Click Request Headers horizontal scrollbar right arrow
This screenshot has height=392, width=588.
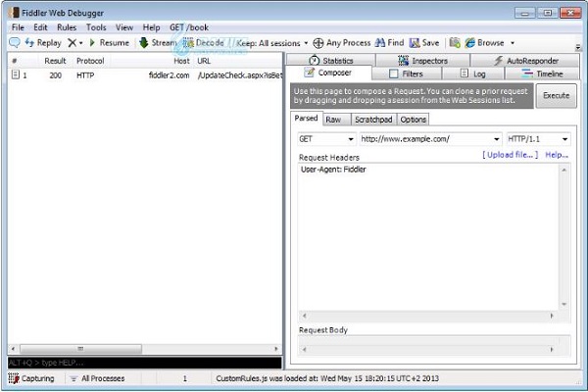(x=552, y=316)
